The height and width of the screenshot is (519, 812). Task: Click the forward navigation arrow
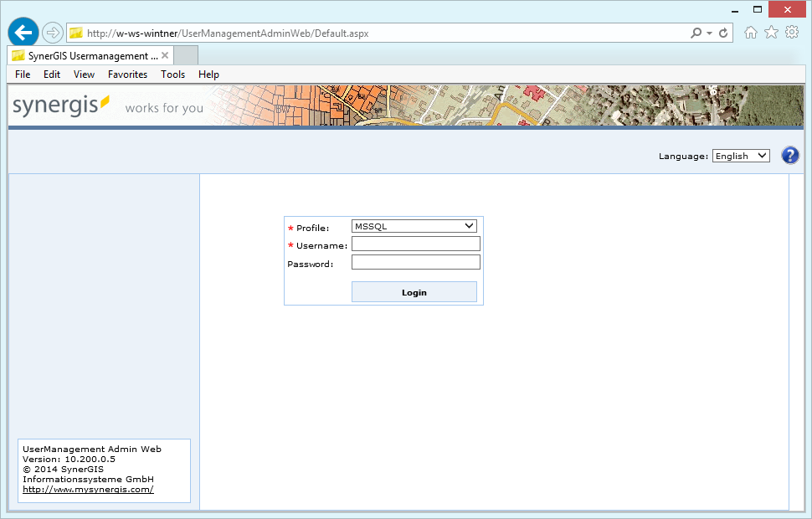tap(52, 32)
